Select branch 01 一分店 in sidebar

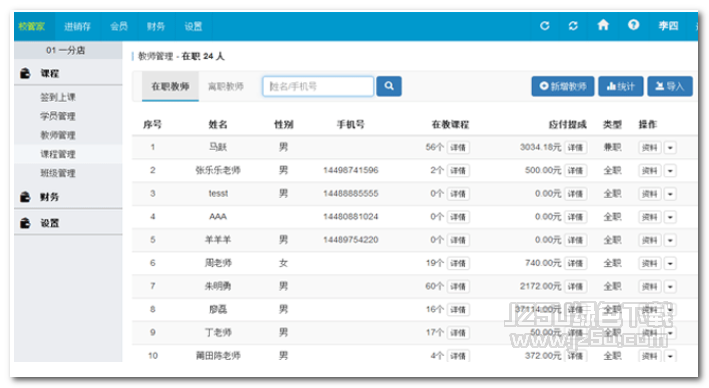pyautogui.click(x=66, y=50)
